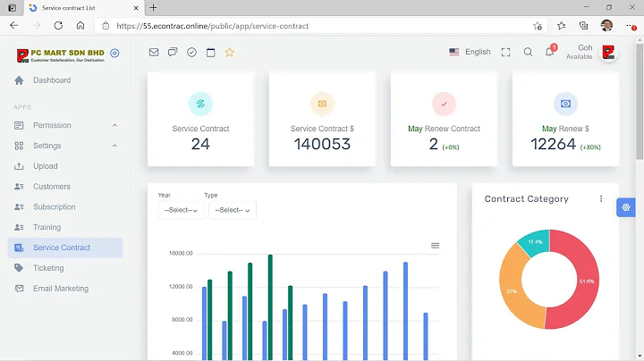Select the Service contract List tab
Viewport: 644px width, 361px height.
tap(84, 8)
